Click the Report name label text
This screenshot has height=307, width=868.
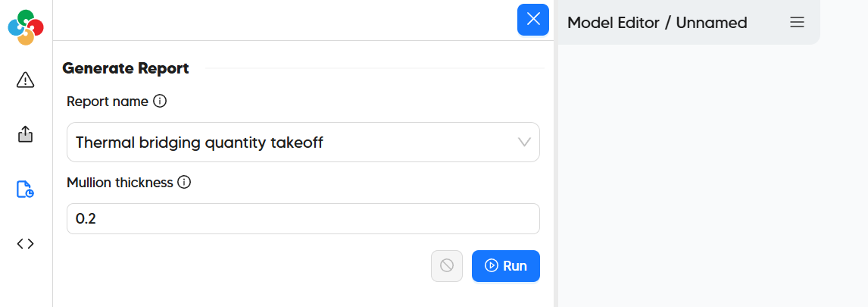[x=108, y=101]
